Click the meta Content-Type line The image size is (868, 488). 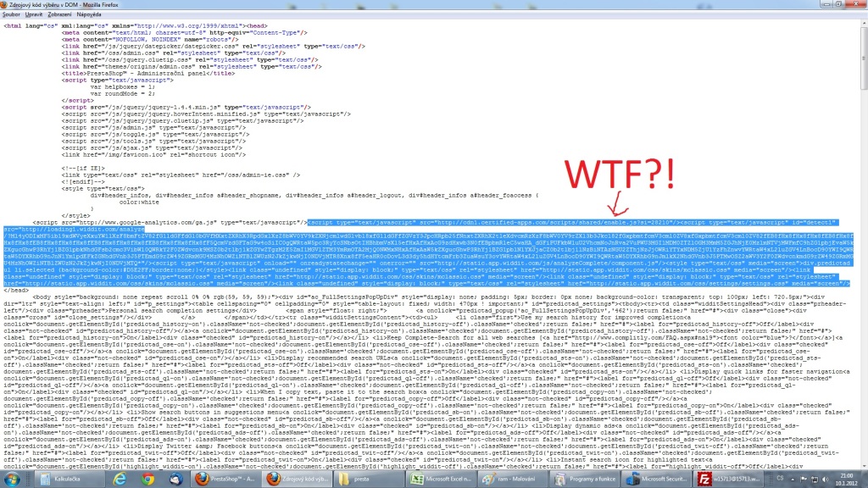click(x=184, y=33)
